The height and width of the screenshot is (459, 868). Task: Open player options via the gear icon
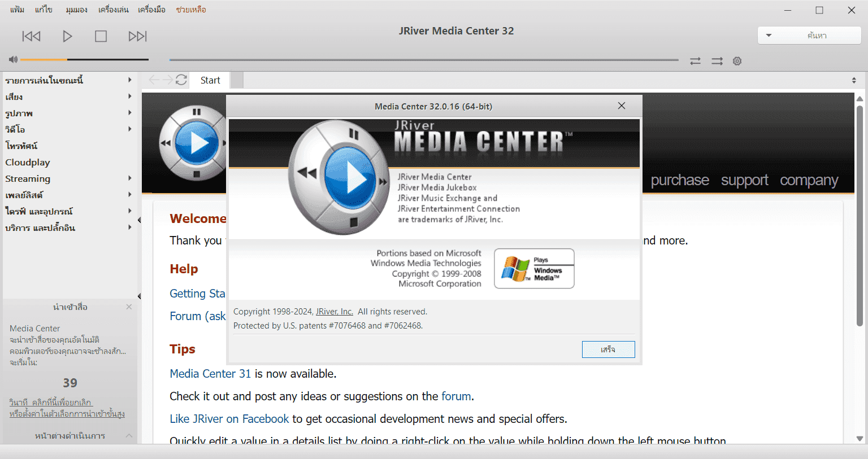click(x=737, y=61)
